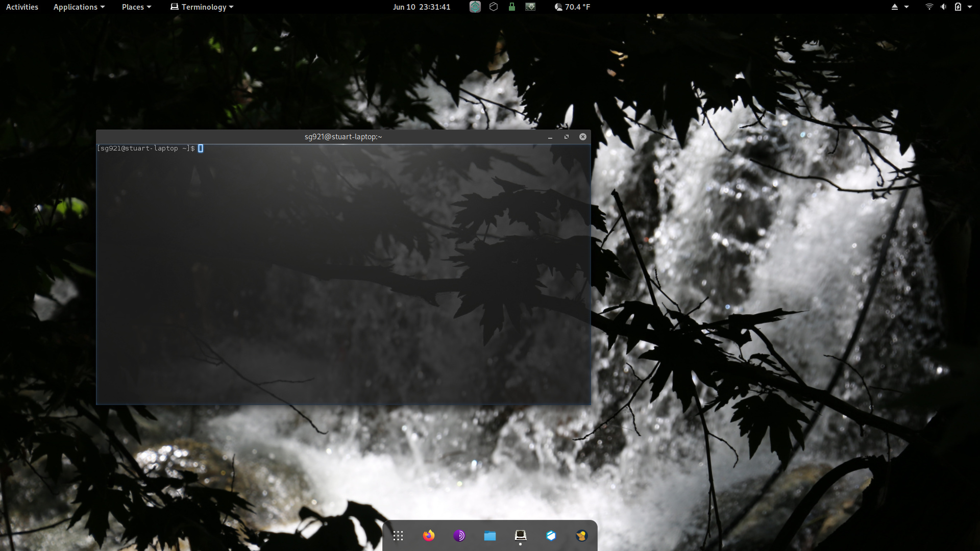
Task: Open the Terminology app menu
Action: pos(202,7)
